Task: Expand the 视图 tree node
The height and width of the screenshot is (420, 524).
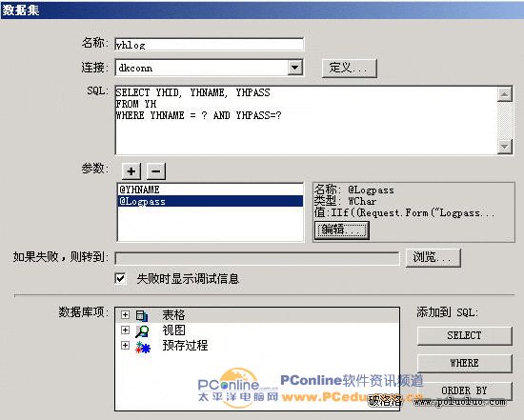Action: (x=125, y=330)
